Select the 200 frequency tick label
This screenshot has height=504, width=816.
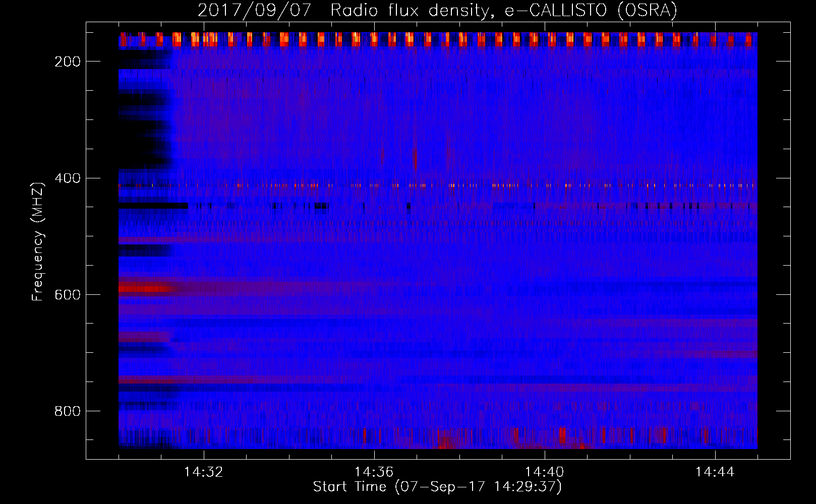(x=68, y=61)
